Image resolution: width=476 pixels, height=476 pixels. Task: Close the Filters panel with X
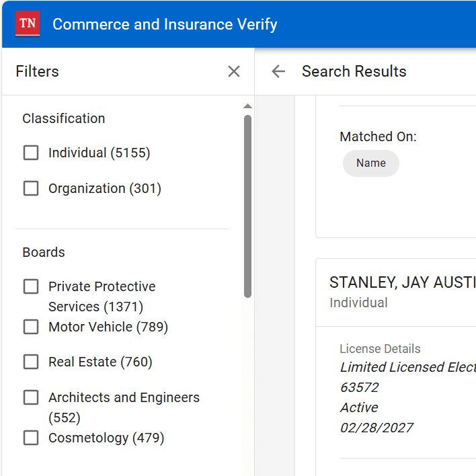(234, 72)
